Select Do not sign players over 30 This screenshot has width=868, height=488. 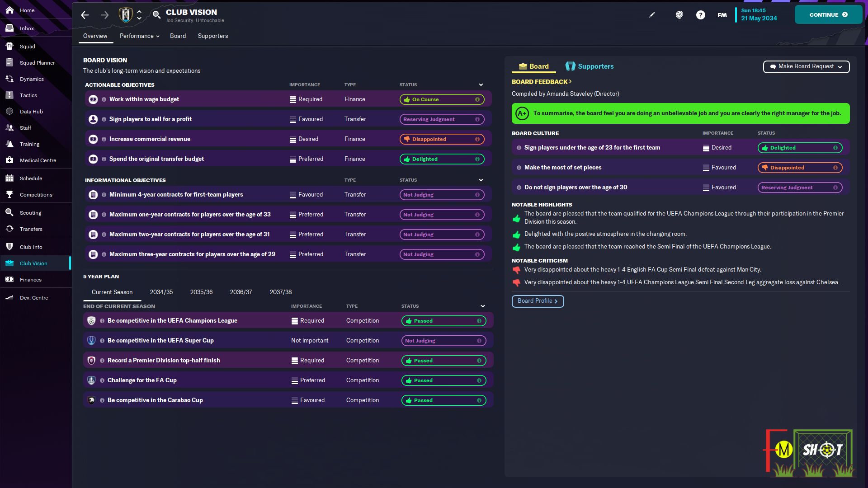coord(680,188)
